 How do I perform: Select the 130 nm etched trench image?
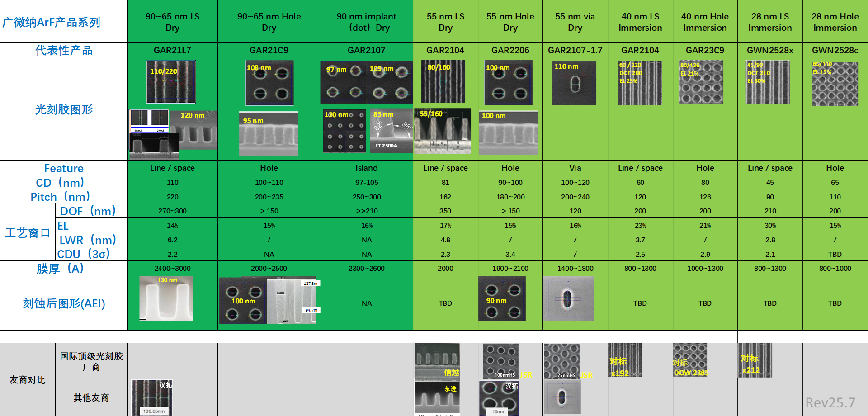166,299
